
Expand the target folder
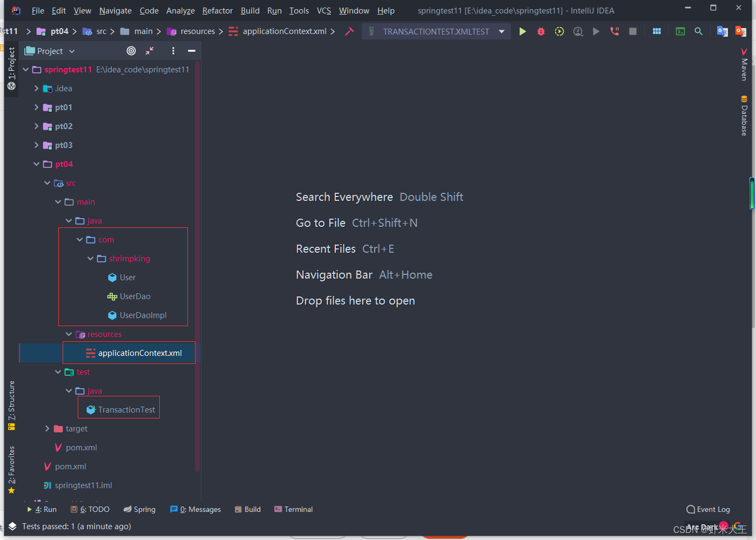pyautogui.click(x=48, y=428)
